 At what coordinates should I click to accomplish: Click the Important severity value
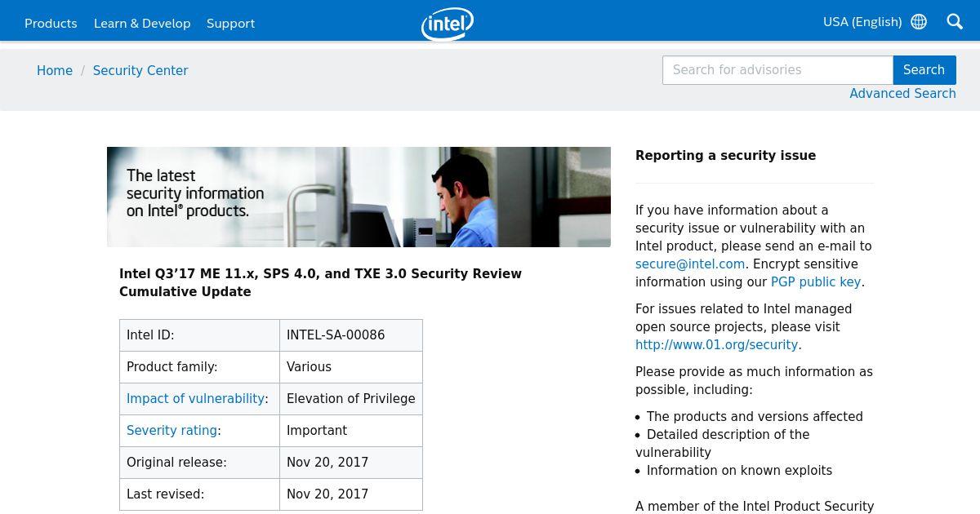click(317, 431)
